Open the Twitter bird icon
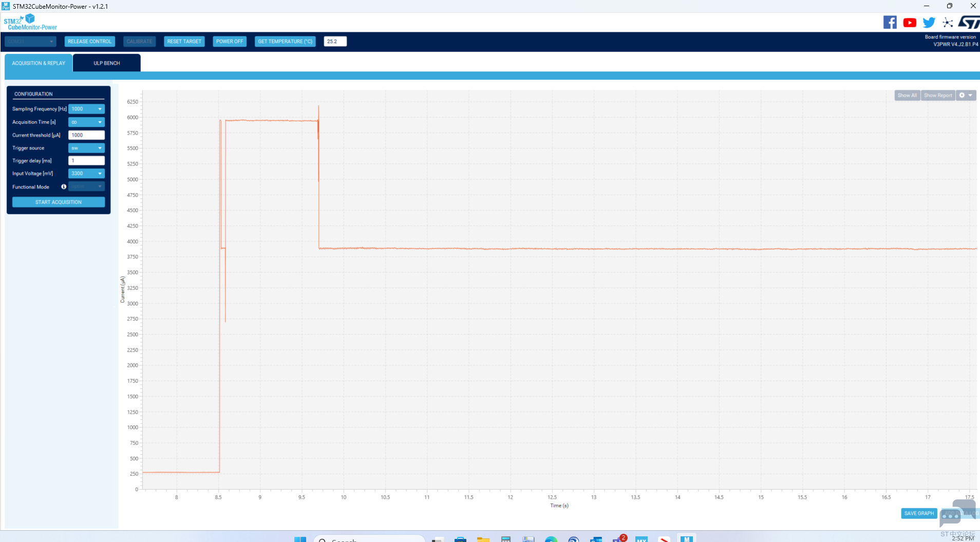The image size is (980, 542). [929, 23]
